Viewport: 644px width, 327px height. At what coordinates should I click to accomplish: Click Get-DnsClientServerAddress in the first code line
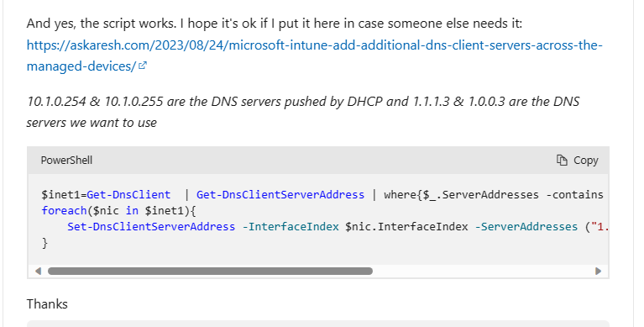pos(280,194)
